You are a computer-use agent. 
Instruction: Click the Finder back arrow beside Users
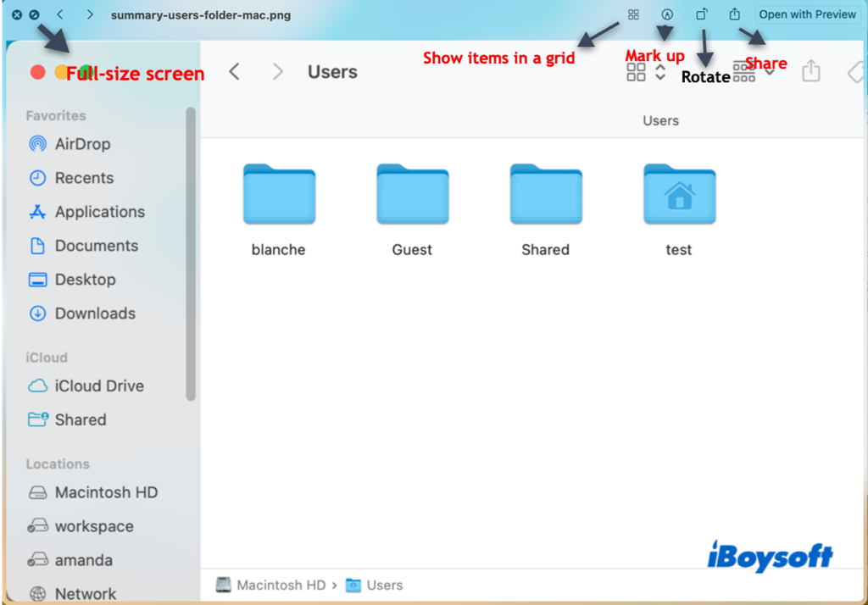pos(235,72)
